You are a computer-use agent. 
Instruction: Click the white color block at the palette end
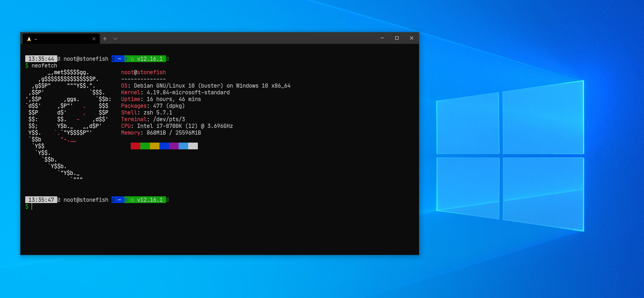193,146
